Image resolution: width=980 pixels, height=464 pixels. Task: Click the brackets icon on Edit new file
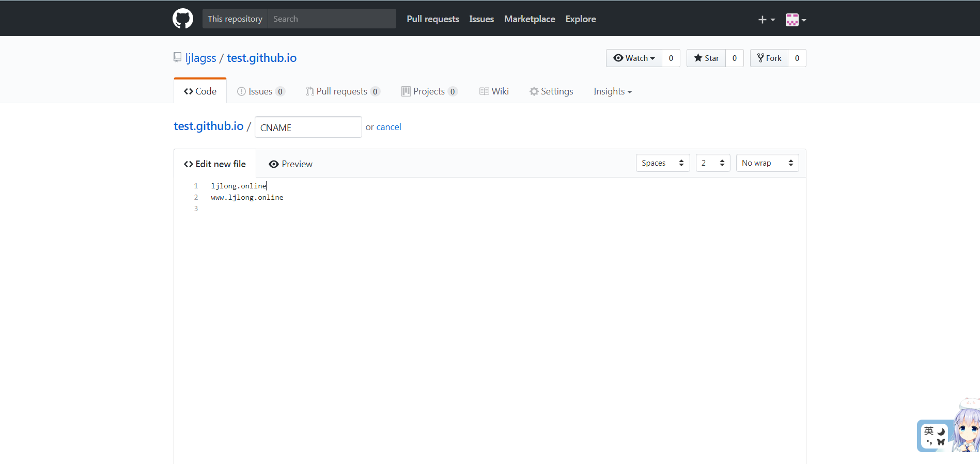[x=189, y=164]
